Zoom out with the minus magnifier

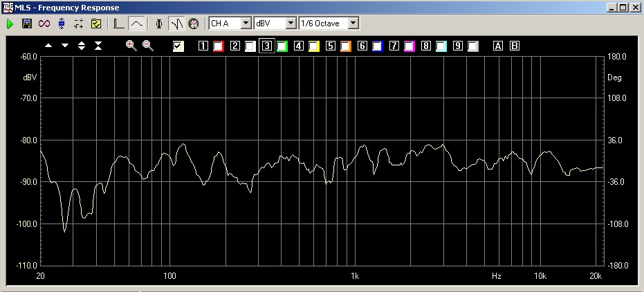tap(147, 46)
